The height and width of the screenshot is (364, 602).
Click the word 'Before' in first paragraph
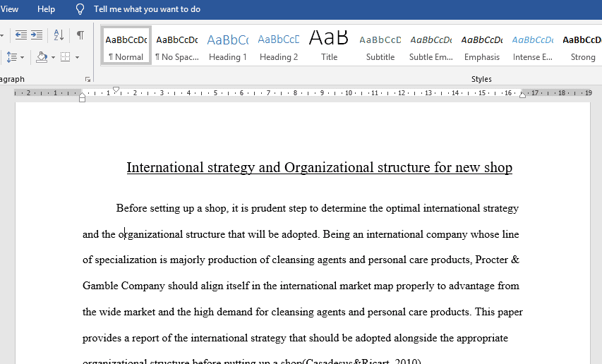pos(131,208)
